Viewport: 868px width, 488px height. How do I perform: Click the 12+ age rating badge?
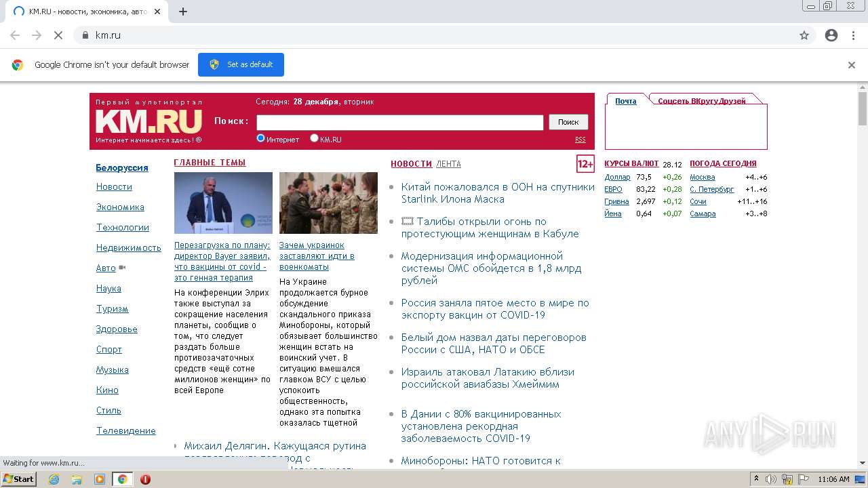[585, 164]
